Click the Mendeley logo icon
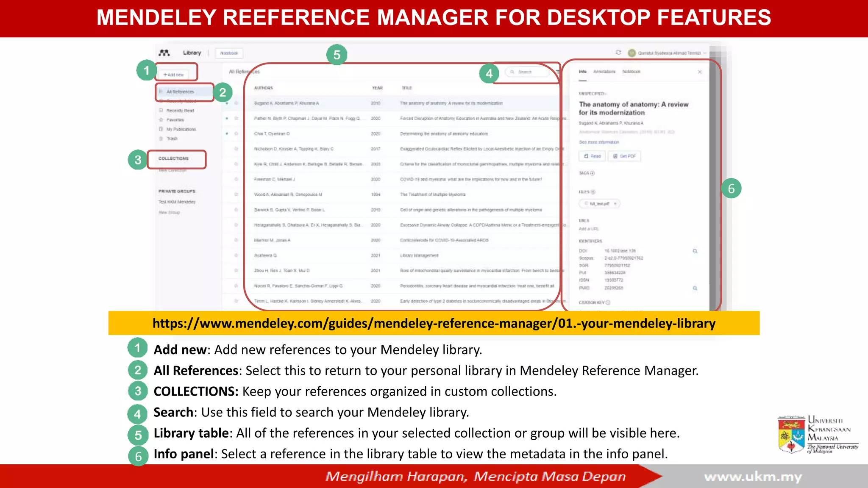The image size is (868, 488). tap(164, 53)
